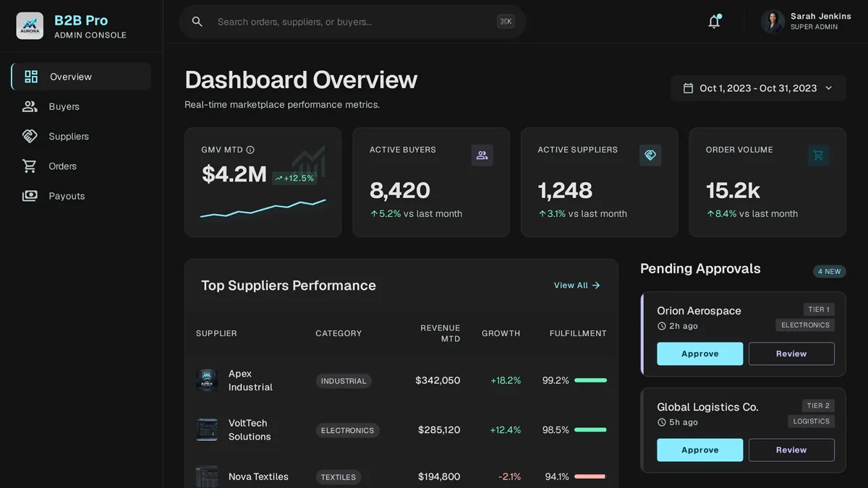Image resolution: width=868 pixels, height=488 pixels.
Task: Click B2B Pro title text
Action: [x=81, y=20]
